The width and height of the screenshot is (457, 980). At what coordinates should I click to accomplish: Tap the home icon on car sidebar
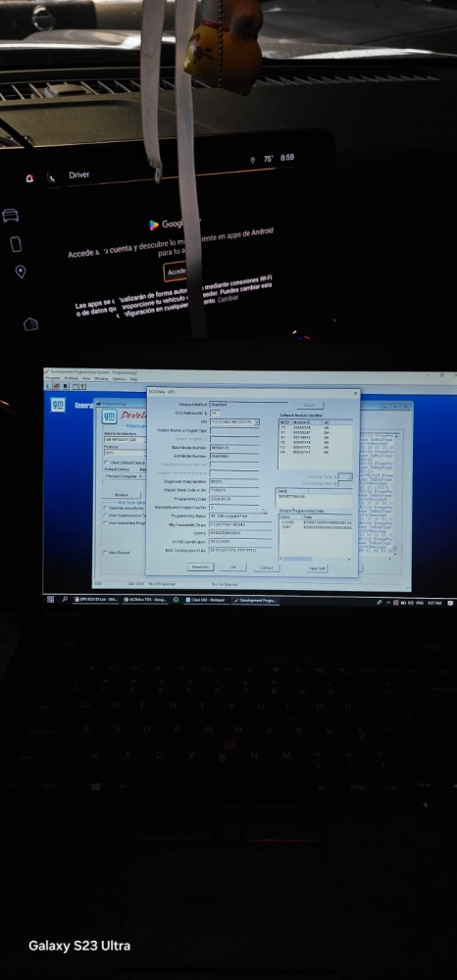(x=30, y=323)
